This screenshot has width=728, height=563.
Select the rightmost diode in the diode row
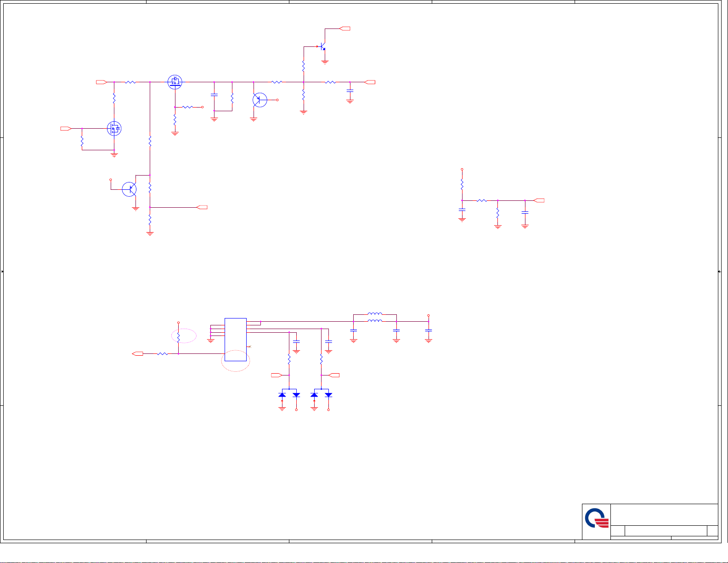[328, 395]
